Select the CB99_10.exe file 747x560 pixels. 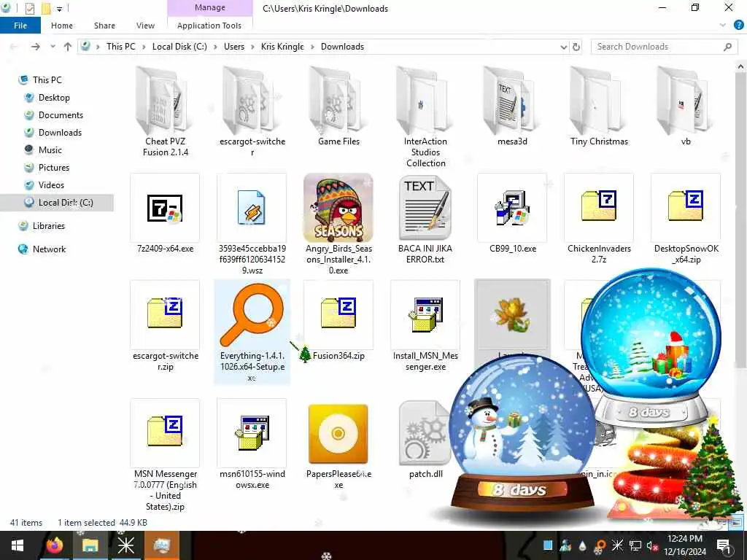click(512, 213)
